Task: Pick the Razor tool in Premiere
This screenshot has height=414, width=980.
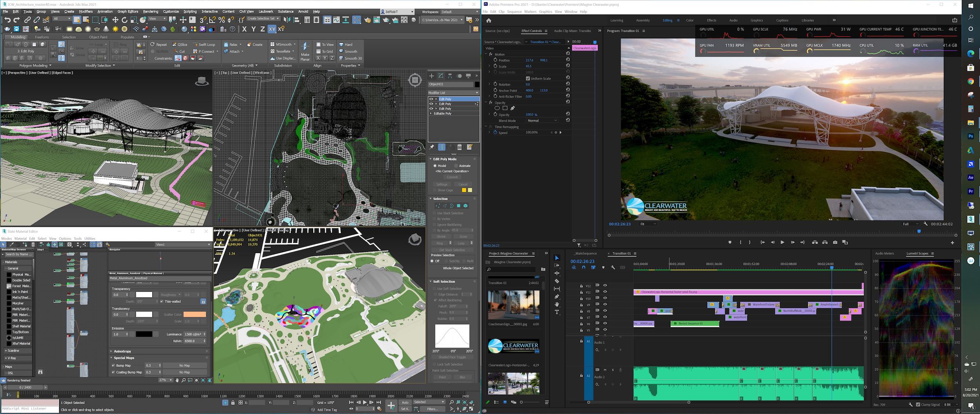Action: [557, 281]
